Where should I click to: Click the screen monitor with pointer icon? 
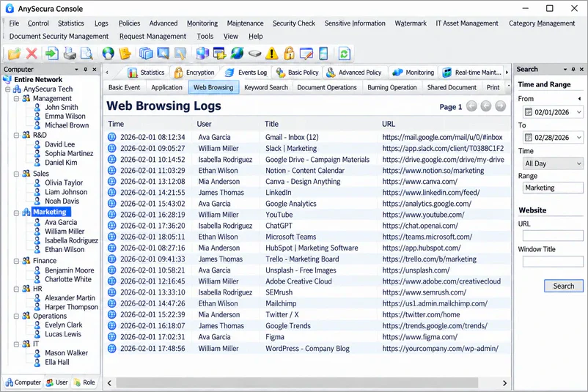click(163, 53)
